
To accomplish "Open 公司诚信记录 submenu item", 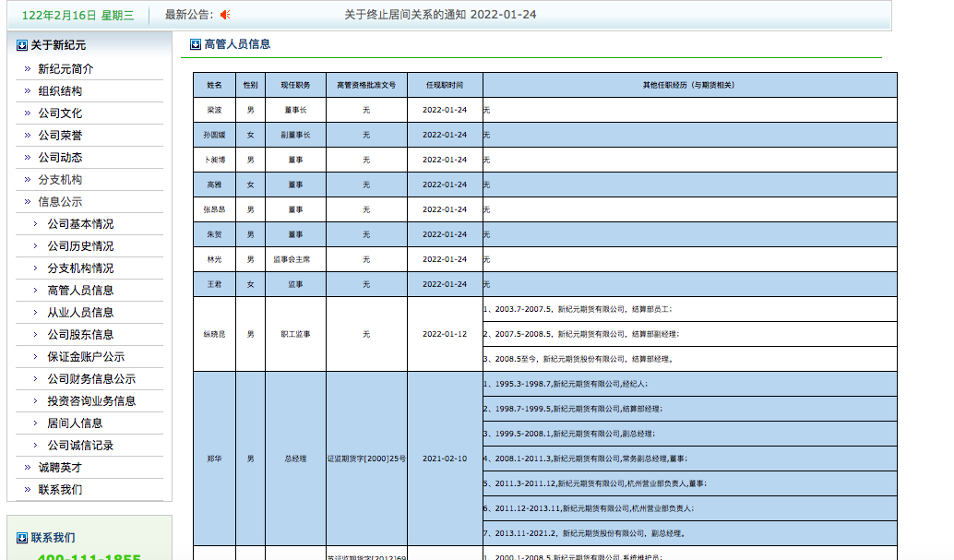I will 80,445.
